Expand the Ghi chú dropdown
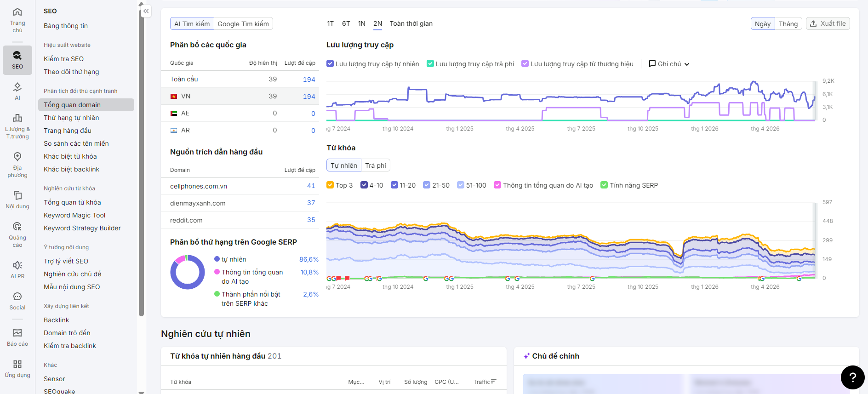Screen dimensions: 868x394 [x=669, y=64]
